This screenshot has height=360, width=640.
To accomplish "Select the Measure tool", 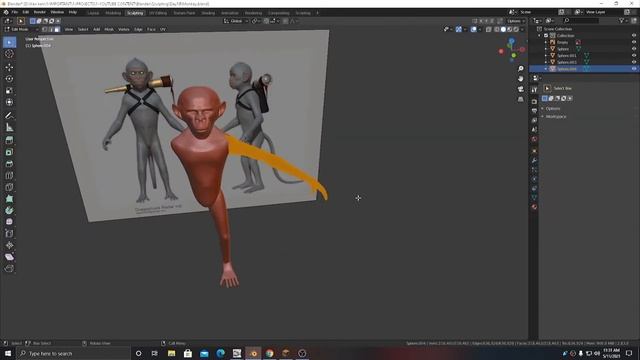I will point(9,127).
